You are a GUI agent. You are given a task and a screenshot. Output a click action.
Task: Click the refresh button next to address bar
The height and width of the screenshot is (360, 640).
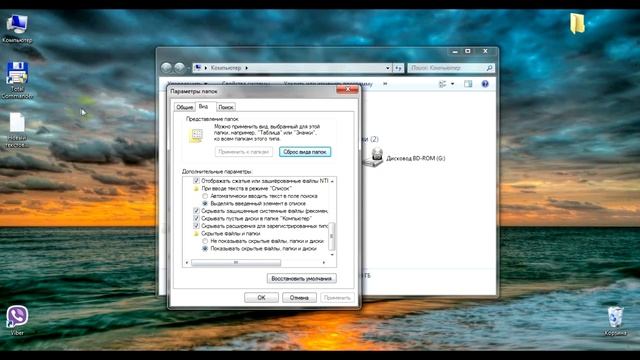(398, 68)
